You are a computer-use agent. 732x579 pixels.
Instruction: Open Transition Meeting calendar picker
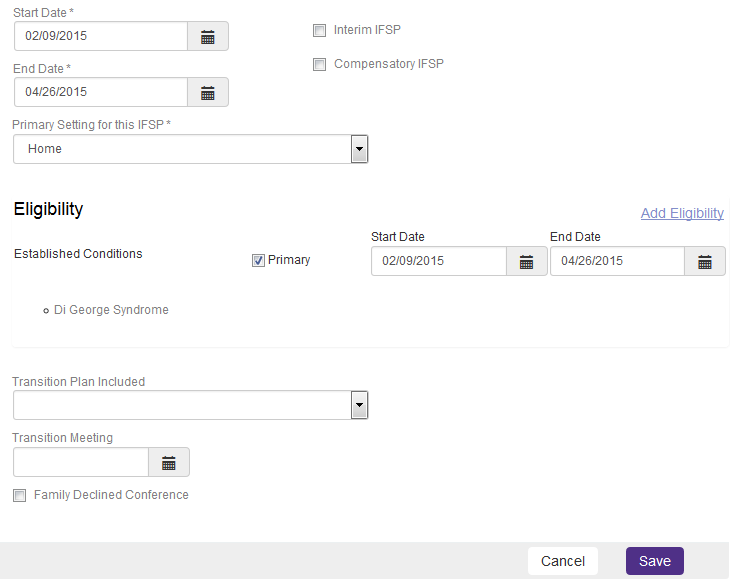(x=169, y=462)
